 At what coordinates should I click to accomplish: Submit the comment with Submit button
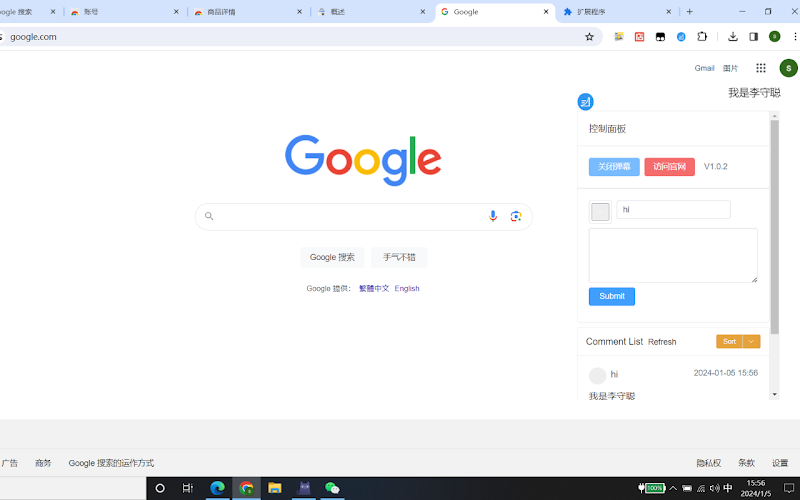coord(612,296)
